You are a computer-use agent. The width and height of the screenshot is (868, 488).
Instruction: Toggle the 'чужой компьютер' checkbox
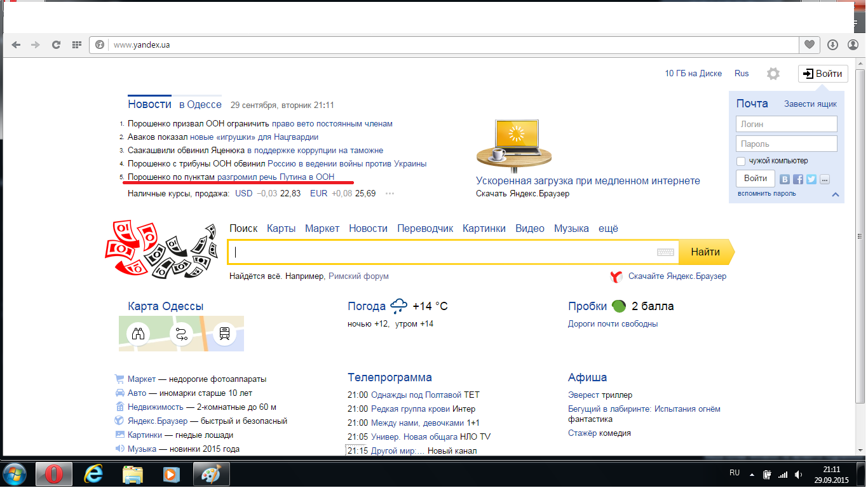pos(741,161)
